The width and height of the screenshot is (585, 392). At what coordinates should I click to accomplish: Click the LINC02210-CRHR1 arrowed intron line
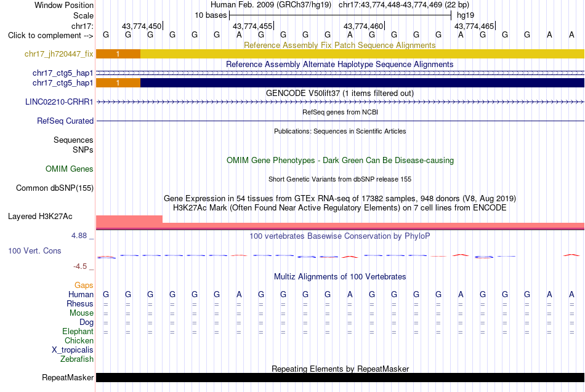pyautogui.click(x=340, y=102)
